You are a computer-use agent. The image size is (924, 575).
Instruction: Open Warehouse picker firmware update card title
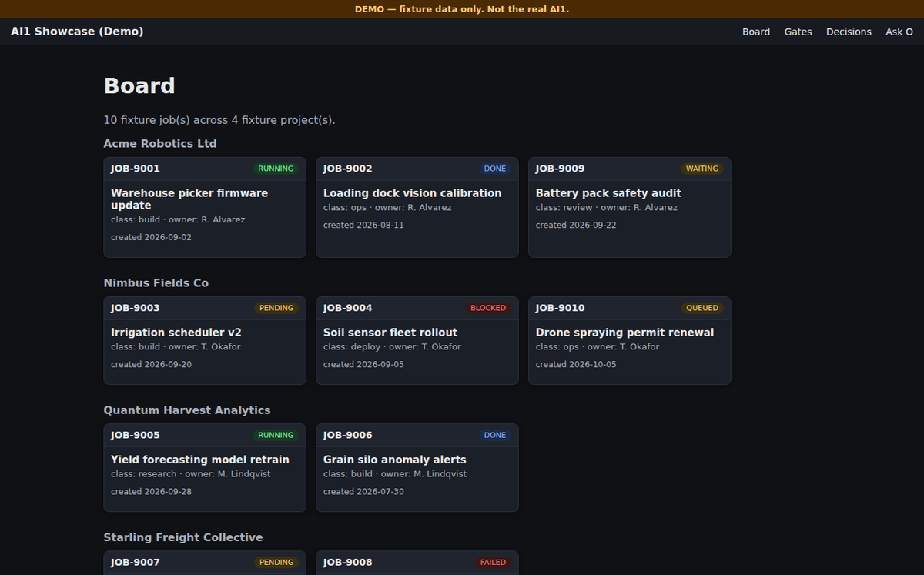pos(189,199)
